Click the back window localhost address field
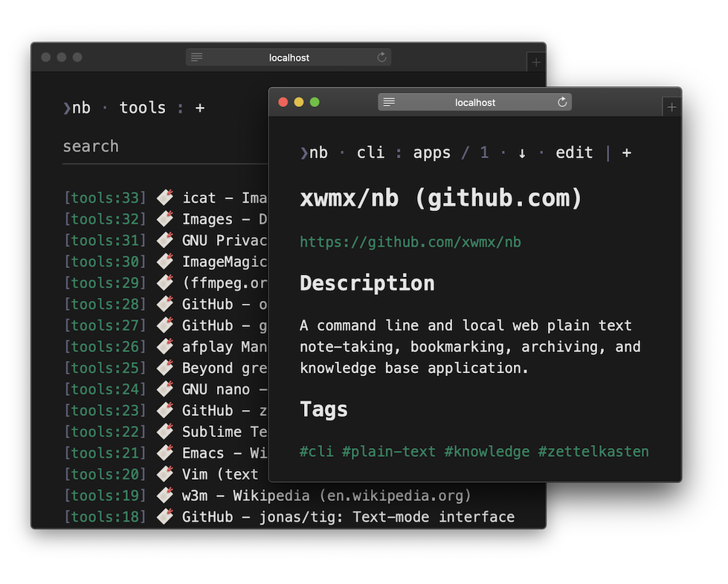Image resolution: width=728 pixels, height=584 pixels. (x=289, y=57)
